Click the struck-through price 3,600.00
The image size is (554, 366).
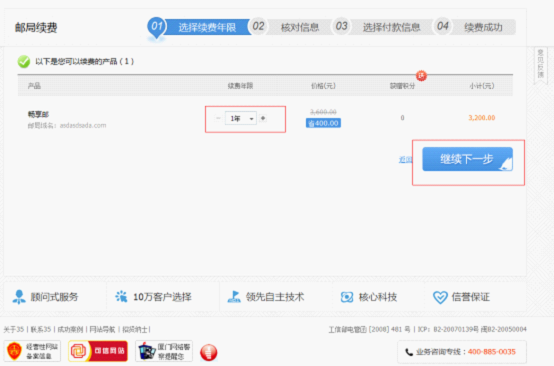pos(323,112)
